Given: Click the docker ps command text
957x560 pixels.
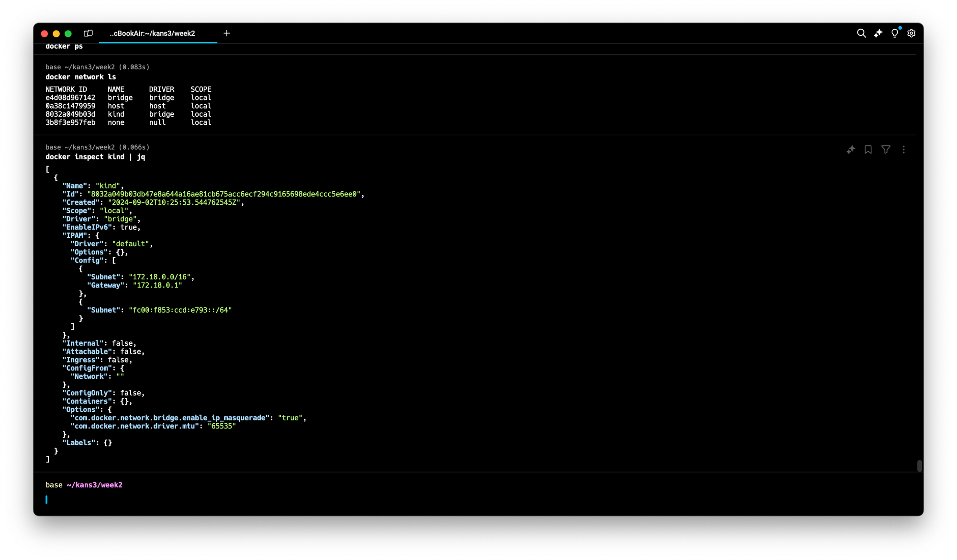Looking at the screenshot, I should pyautogui.click(x=64, y=46).
